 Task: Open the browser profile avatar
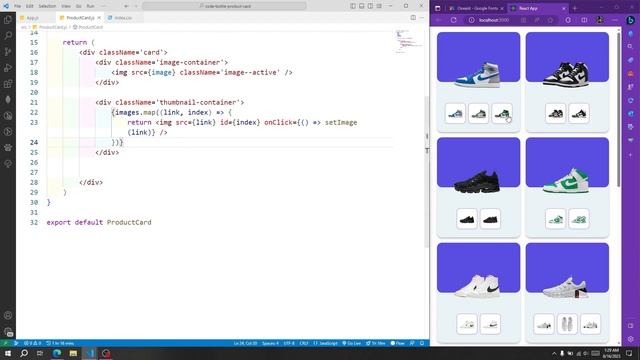(x=600, y=20)
